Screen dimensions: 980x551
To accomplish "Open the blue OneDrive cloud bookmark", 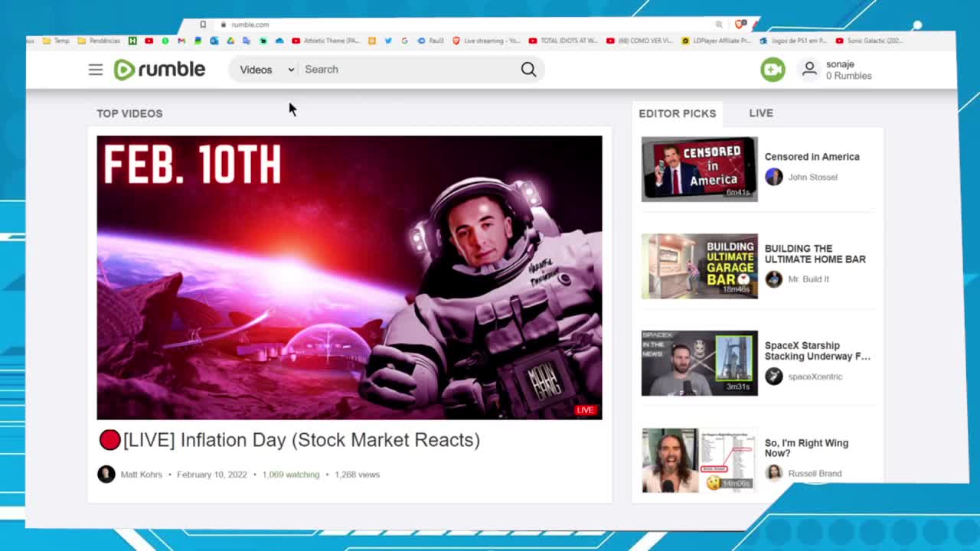I will pyautogui.click(x=279, y=41).
